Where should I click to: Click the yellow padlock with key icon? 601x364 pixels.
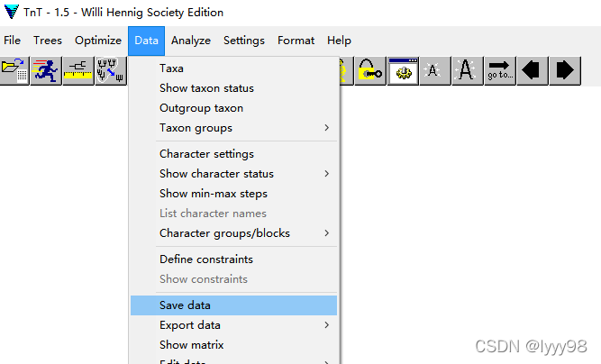pyautogui.click(x=370, y=70)
